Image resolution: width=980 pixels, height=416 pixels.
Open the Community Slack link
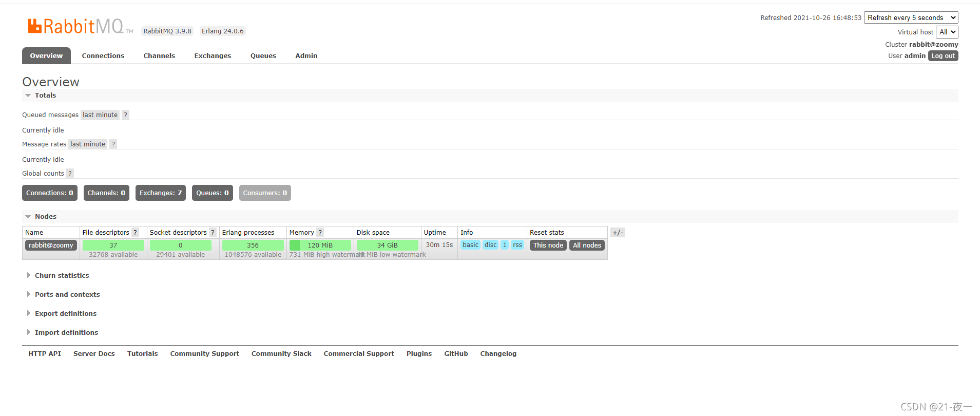point(281,354)
